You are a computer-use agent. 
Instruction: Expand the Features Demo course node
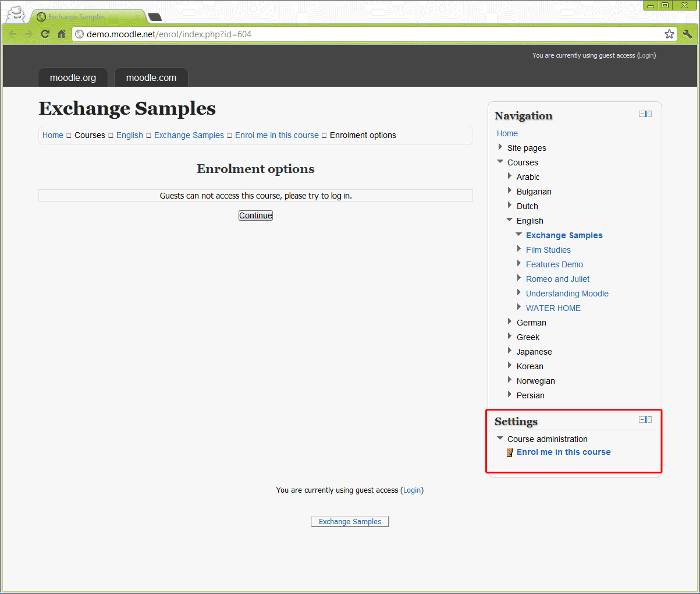coord(519,263)
